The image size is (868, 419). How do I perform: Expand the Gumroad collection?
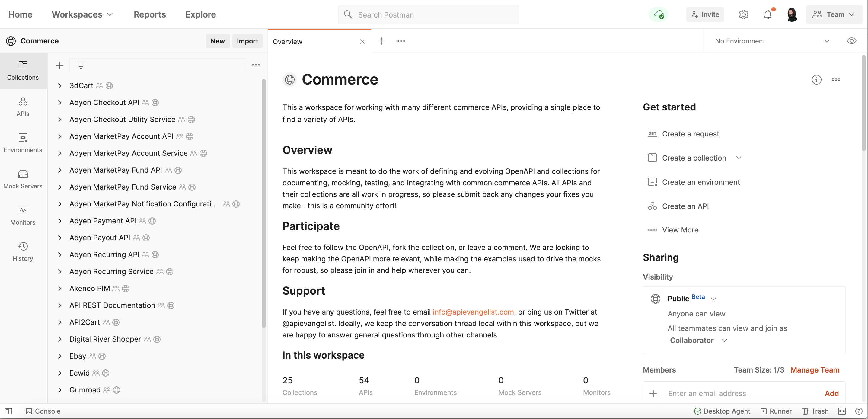coord(60,390)
